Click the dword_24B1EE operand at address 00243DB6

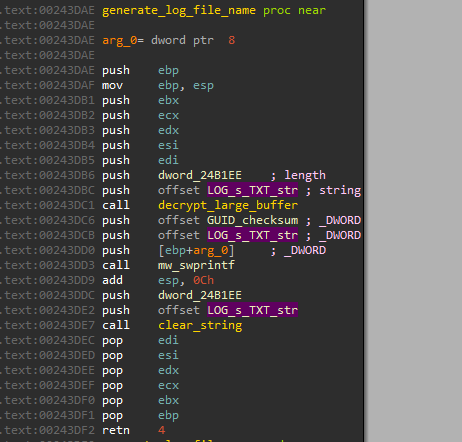[200, 175]
